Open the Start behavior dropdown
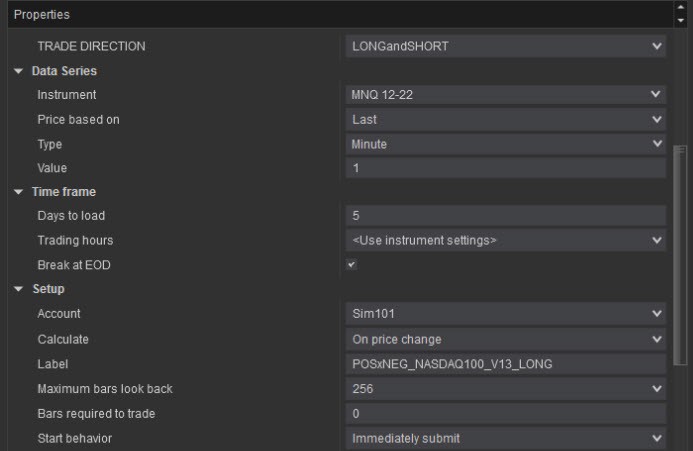Screen dimensions: 693x451 505,438
